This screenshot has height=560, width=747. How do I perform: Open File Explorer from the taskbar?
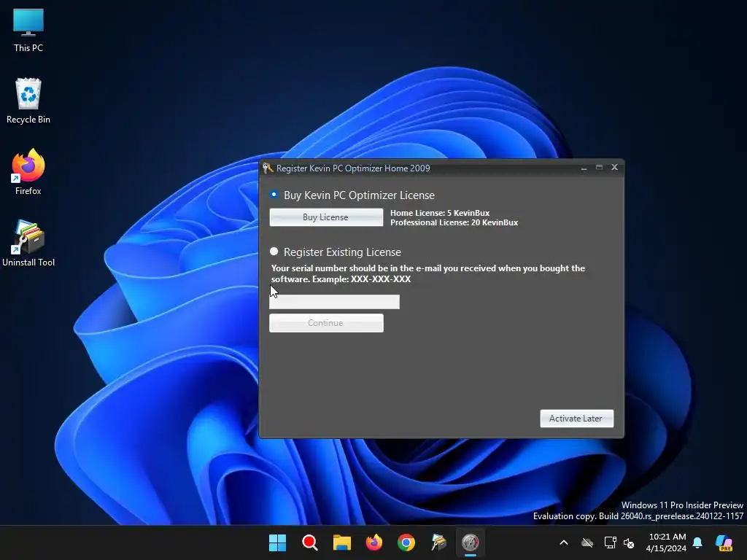pos(341,542)
